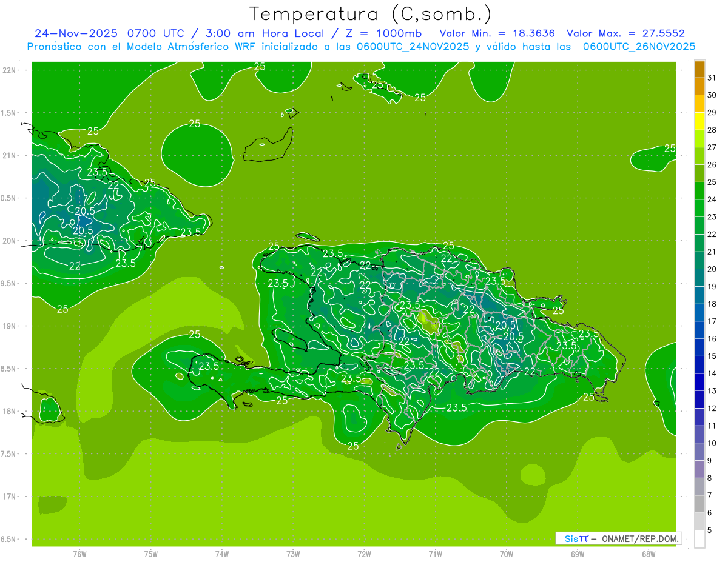Pick the blue colorbar swatch between 16 and 17
This screenshot has height=562, width=728.
[699, 330]
